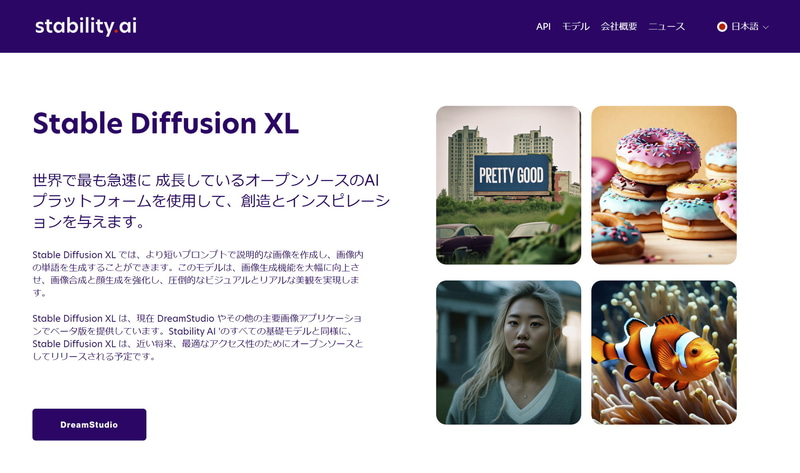View the blonde woman portrait image
Image resolution: width=800 pixels, height=473 pixels.
pyautogui.click(x=508, y=352)
